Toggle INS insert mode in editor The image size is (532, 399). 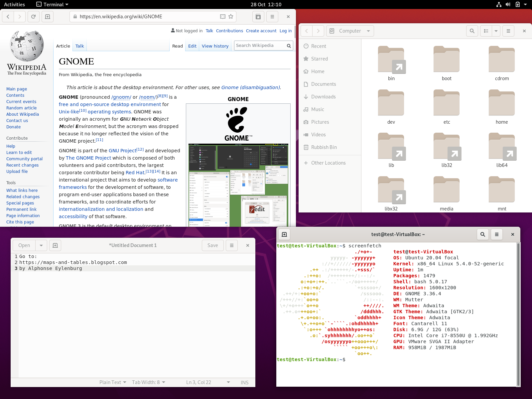[244, 382]
